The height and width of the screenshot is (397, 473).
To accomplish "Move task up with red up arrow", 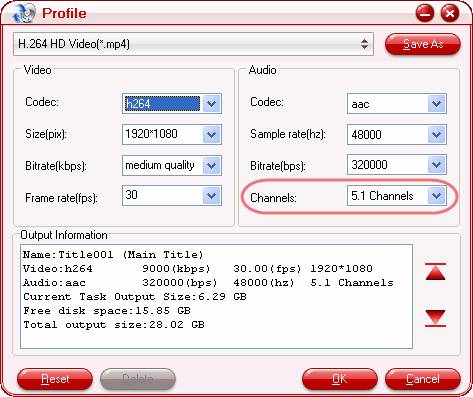I will point(435,272).
